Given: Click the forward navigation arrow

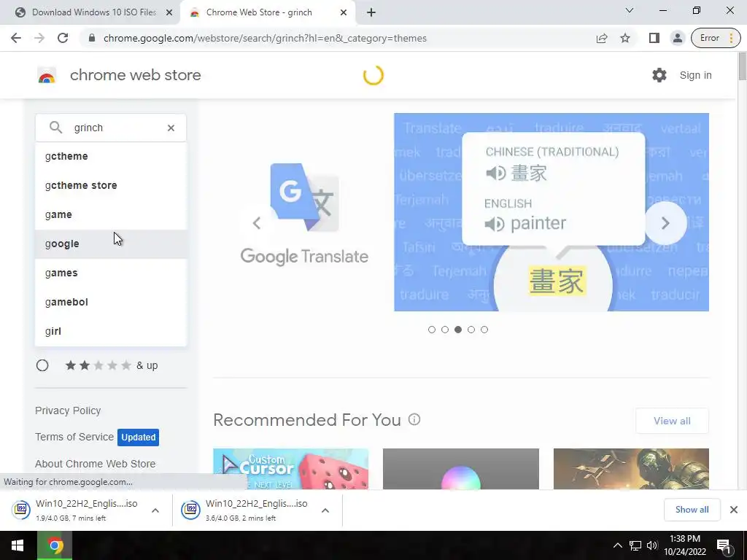Looking at the screenshot, I should (39, 38).
